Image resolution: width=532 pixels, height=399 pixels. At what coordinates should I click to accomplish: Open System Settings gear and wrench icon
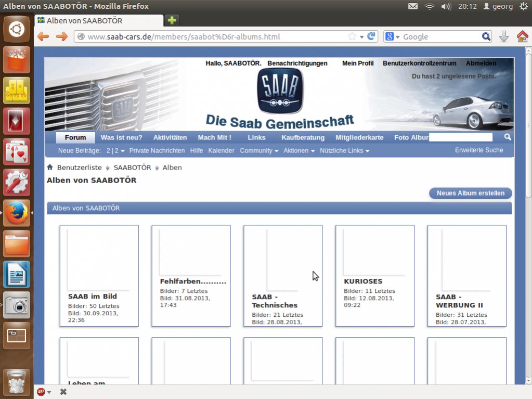[x=17, y=182]
